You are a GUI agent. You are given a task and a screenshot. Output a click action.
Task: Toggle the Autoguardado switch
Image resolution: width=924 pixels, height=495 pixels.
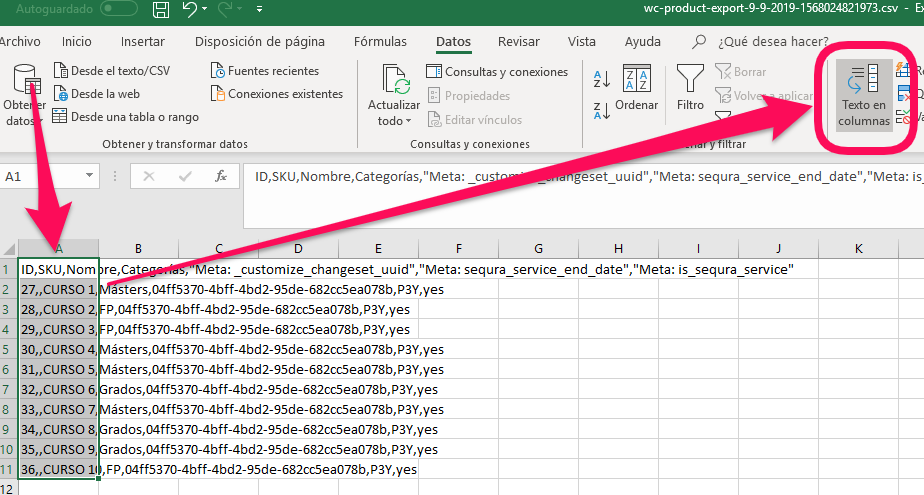click(118, 9)
